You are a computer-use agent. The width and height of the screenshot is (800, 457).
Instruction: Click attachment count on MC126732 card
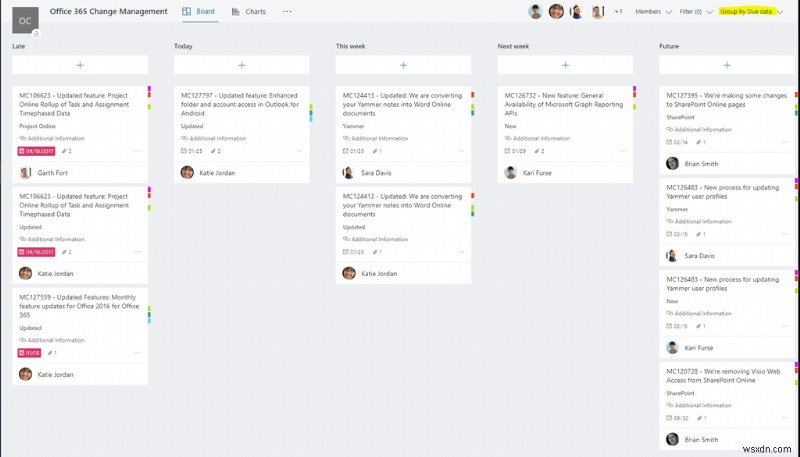tap(539, 151)
